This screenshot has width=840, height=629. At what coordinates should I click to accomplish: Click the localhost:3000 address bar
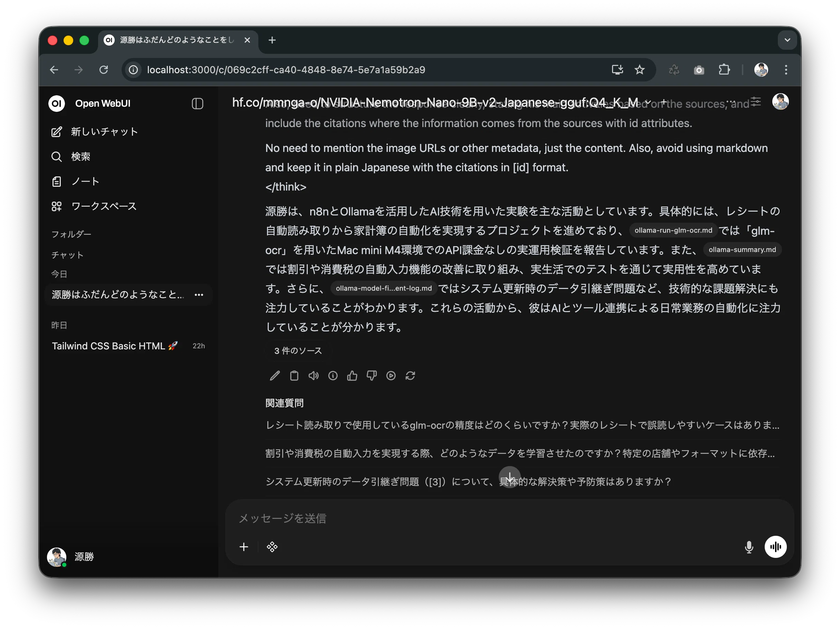(286, 70)
